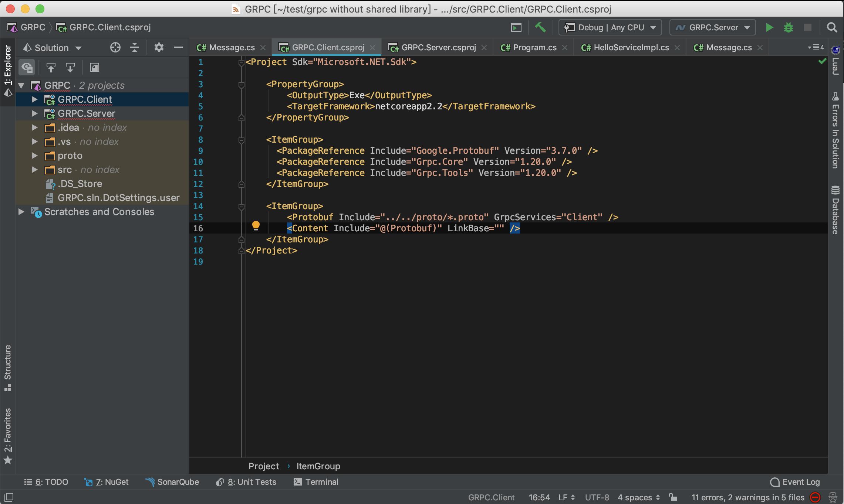Viewport: 844px width, 504px height.
Task: Toggle the preview pane icon
Action: 95,67
